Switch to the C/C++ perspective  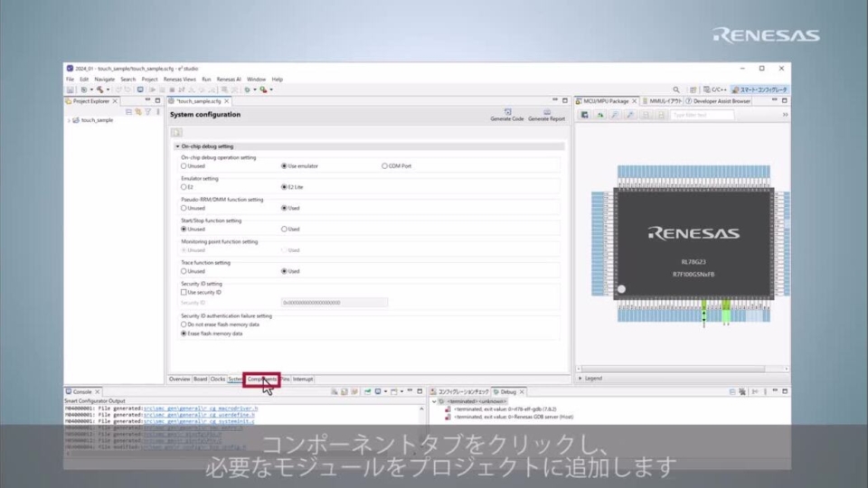(714, 89)
